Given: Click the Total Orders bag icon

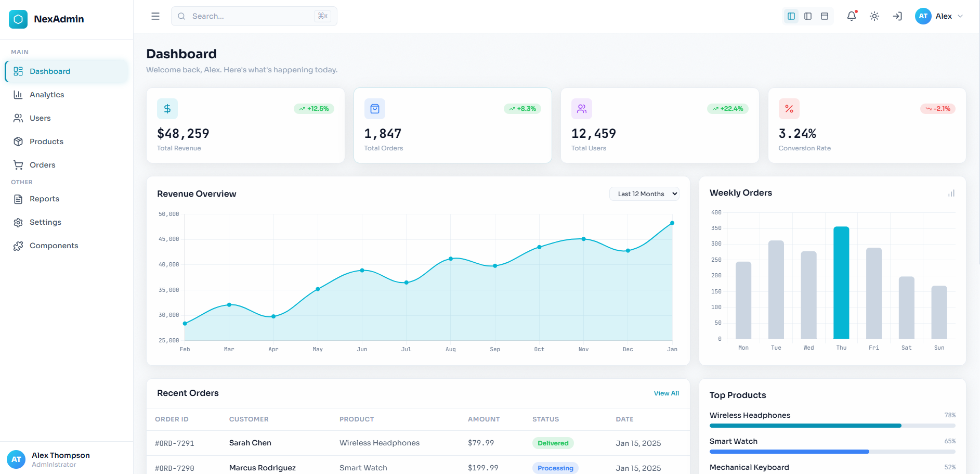Looking at the screenshot, I should click(374, 109).
